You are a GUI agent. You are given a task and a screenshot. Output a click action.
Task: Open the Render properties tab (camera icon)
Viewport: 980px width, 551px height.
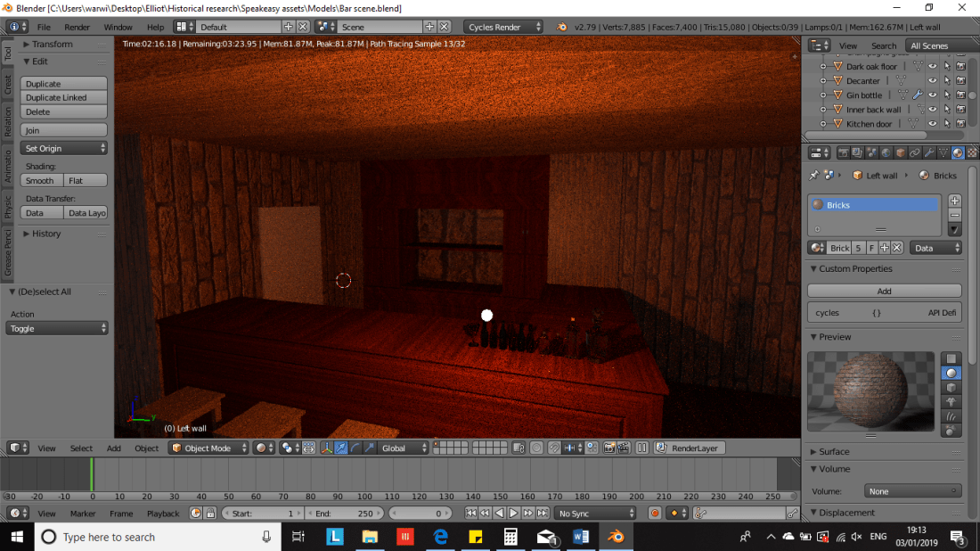(842, 152)
